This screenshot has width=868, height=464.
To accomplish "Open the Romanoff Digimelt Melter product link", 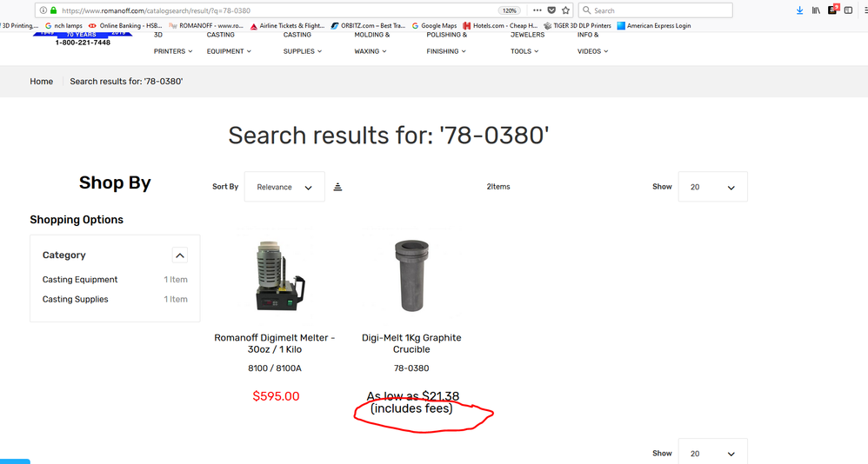I will click(275, 343).
